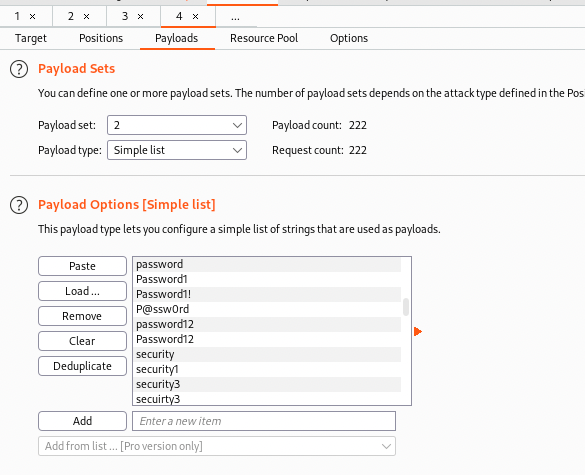The width and height of the screenshot is (585, 475).
Task: Open Payload Sets help icon
Action: (x=19, y=69)
